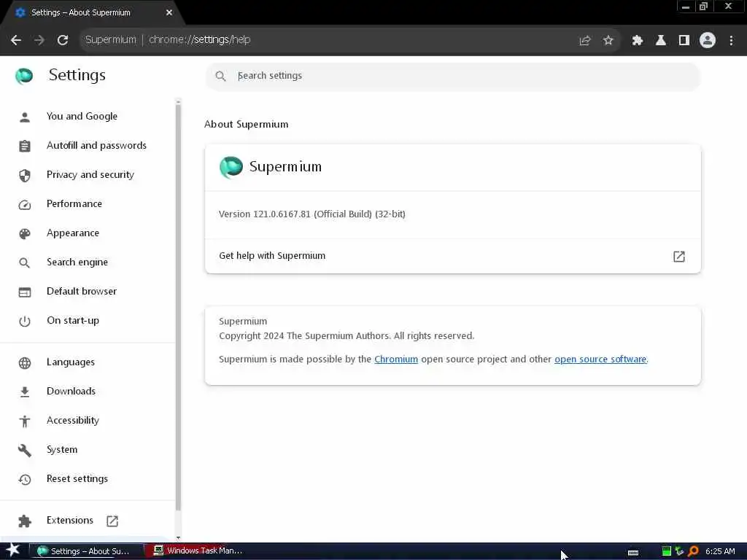Follow the Chromium hyperlink
This screenshot has width=747, height=560.
pos(396,359)
